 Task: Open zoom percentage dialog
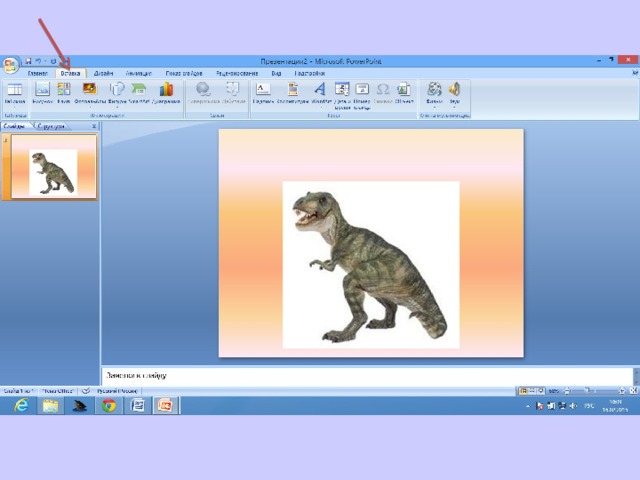click(554, 391)
